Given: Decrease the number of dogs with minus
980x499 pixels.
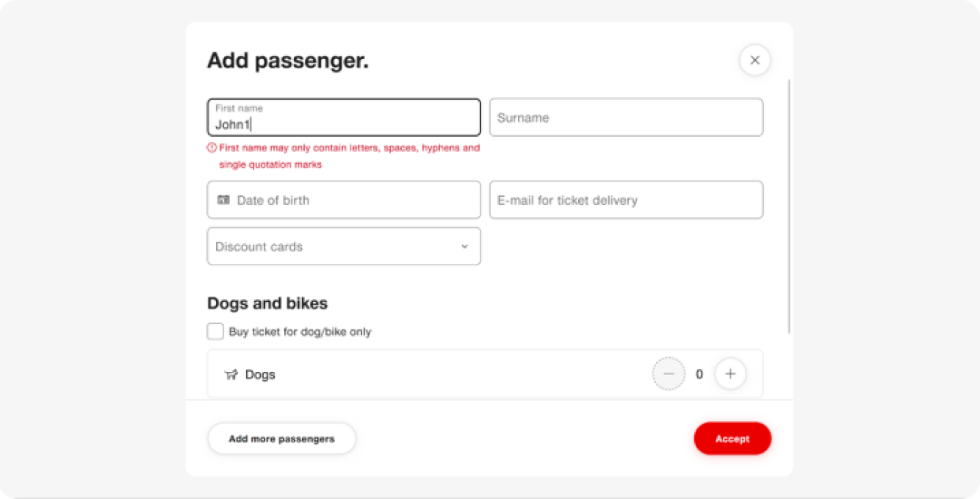Looking at the screenshot, I should click(669, 374).
